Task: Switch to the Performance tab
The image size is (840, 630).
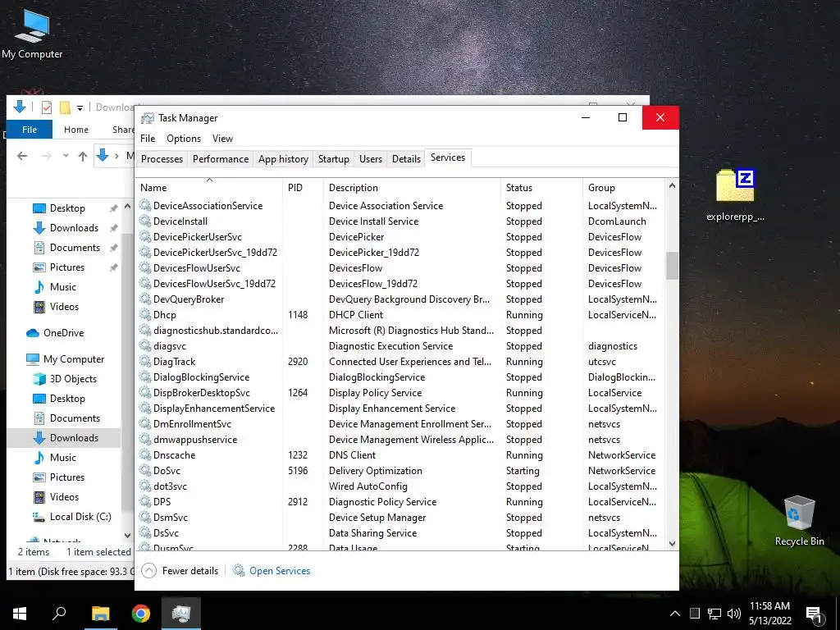Action: tap(221, 159)
